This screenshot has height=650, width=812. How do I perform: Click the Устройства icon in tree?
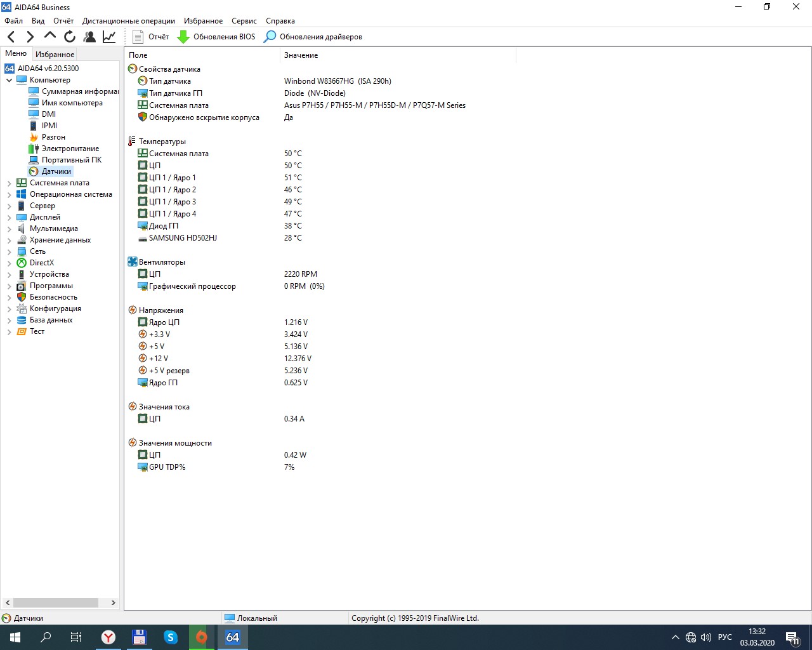pyautogui.click(x=22, y=274)
